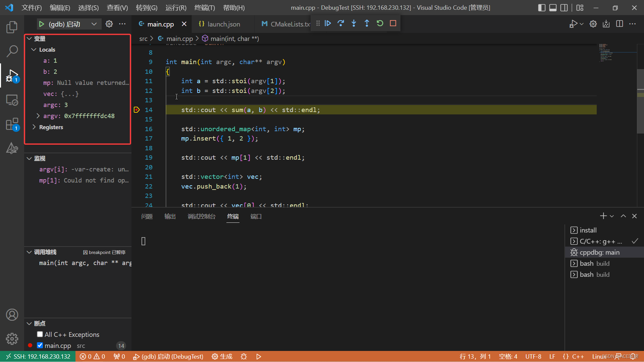Collapse the 监视 watch section
The height and width of the screenshot is (362, 644).
pos(29,158)
